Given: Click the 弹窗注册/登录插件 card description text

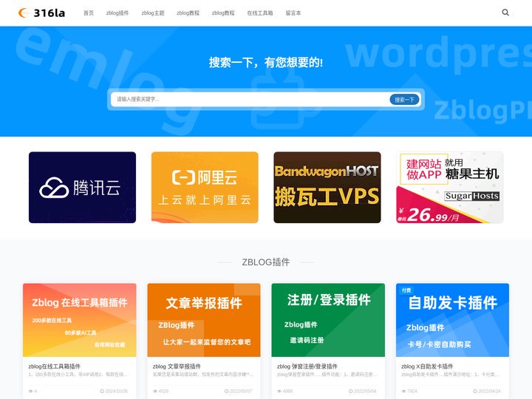Looking at the screenshot, I should click(x=327, y=375).
